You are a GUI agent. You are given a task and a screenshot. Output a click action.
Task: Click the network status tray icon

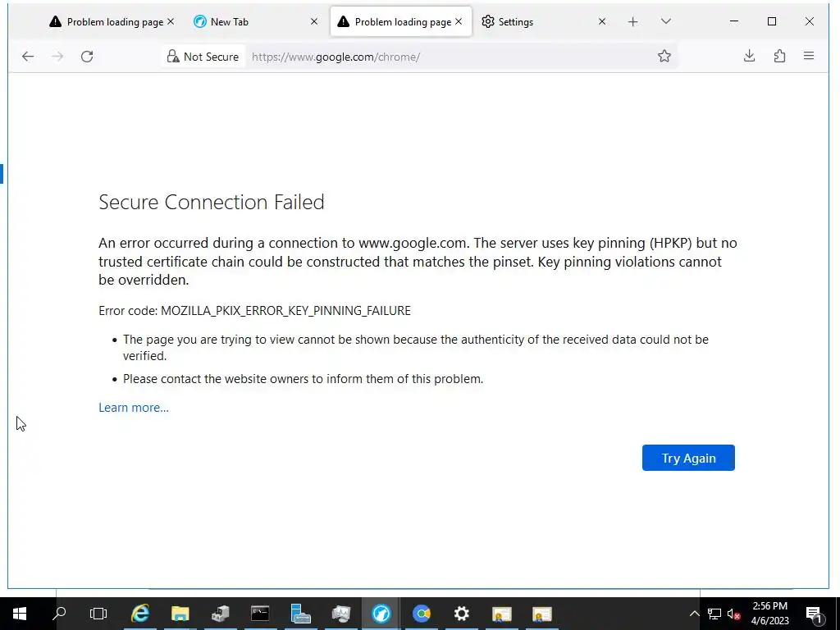point(714,614)
